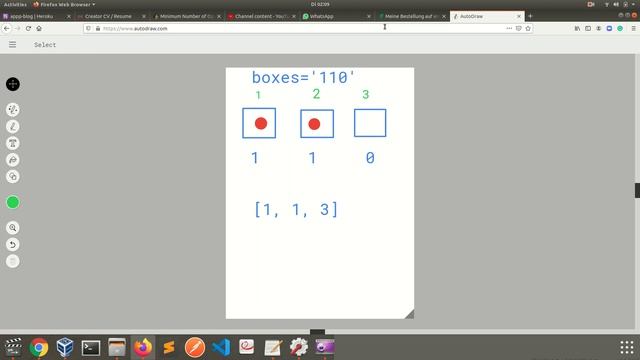Open the Show Applications grid

pyautogui.click(x=627, y=347)
